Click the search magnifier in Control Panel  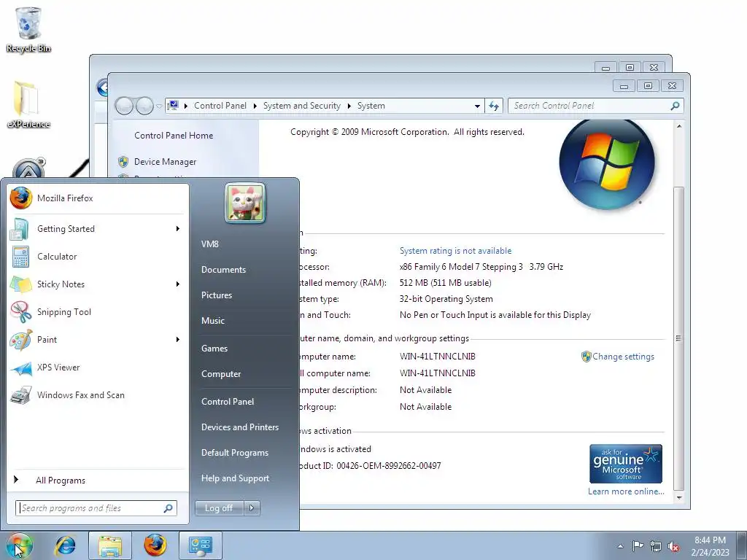click(x=675, y=106)
